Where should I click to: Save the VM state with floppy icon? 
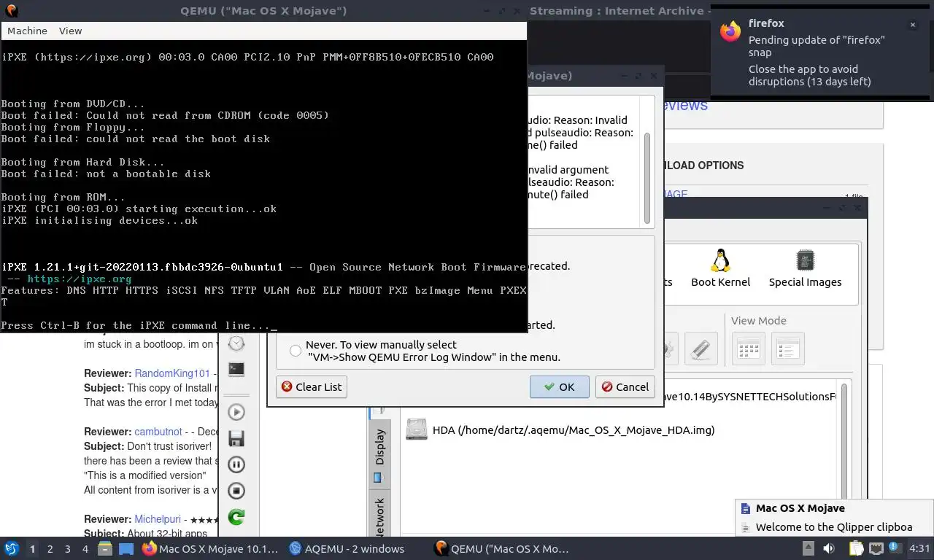pyautogui.click(x=236, y=438)
